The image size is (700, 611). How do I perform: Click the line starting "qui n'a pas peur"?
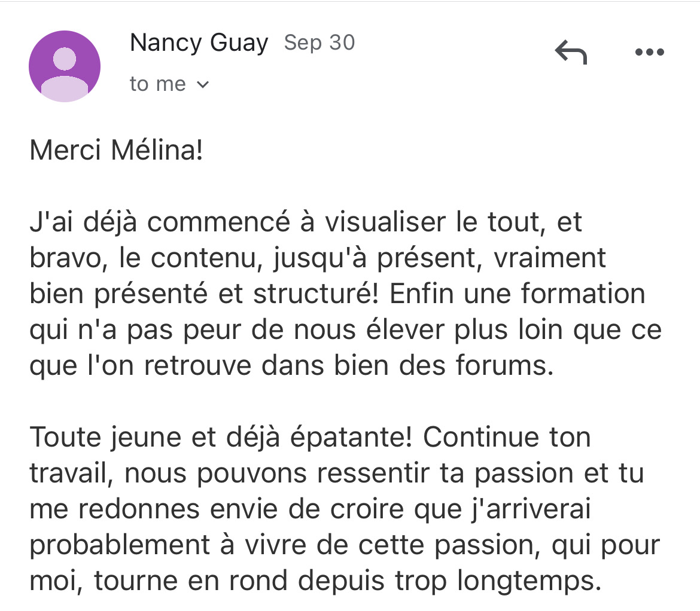[x=346, y=330]
